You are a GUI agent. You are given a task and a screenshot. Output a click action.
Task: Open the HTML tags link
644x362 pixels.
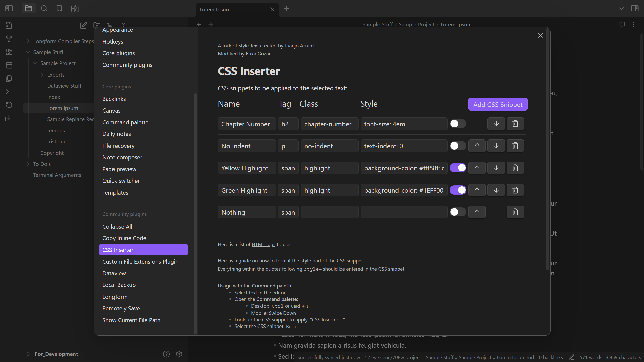click(x=263, y=244)
